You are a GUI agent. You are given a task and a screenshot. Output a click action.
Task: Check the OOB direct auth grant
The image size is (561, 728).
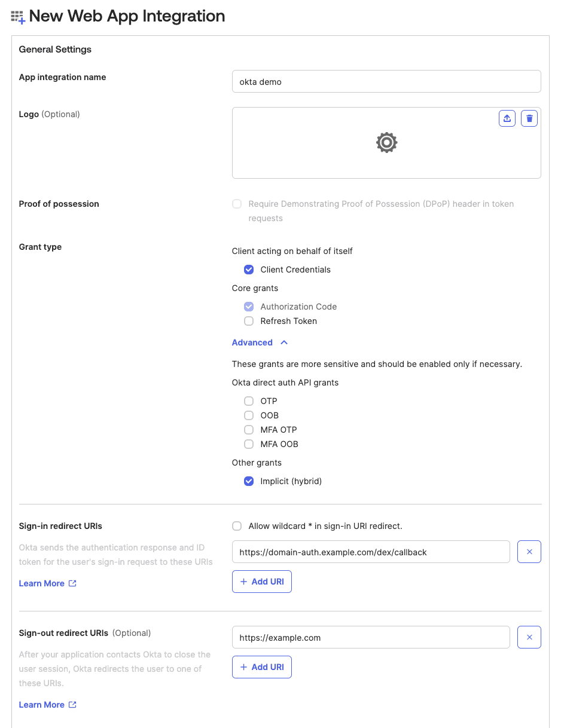[248, 415]
